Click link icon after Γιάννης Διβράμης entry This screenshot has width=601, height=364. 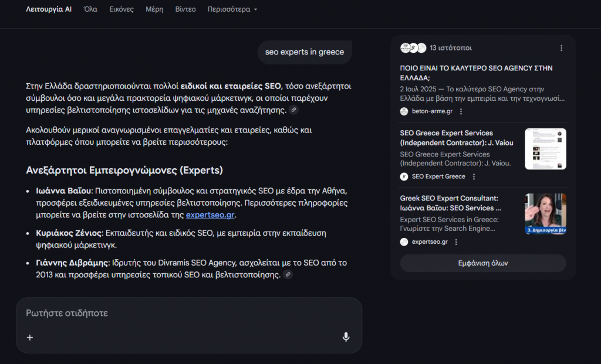tap(288, 274)
